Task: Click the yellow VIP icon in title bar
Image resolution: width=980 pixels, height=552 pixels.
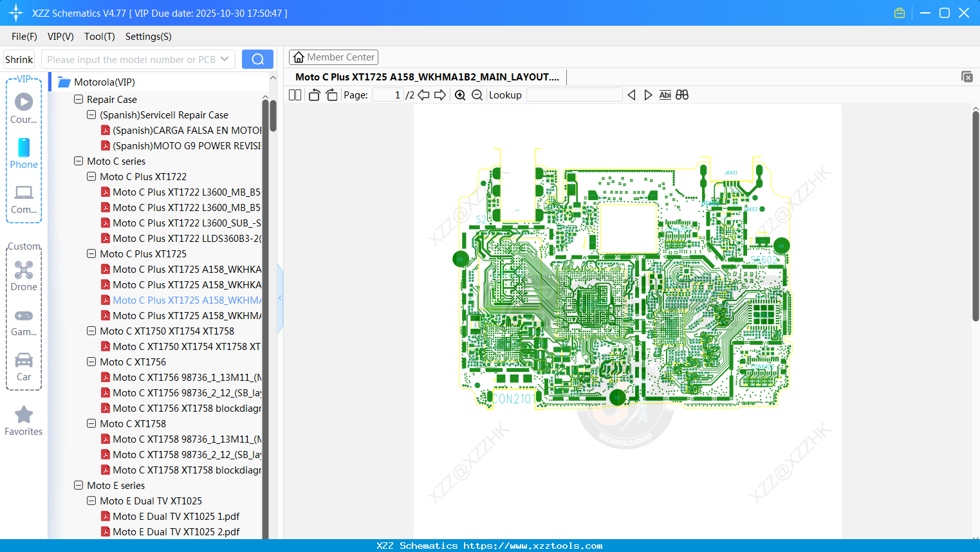Action: click(900, 13)
